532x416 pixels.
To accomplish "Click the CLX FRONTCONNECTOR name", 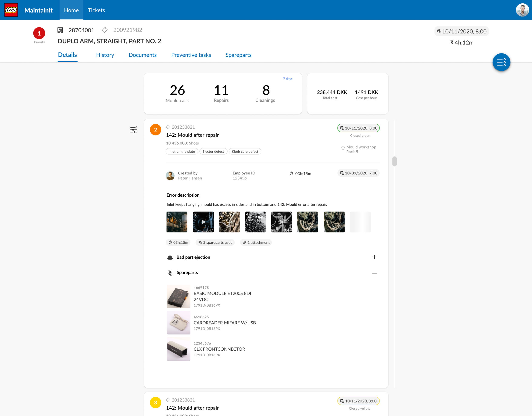I will coord(219,349).
